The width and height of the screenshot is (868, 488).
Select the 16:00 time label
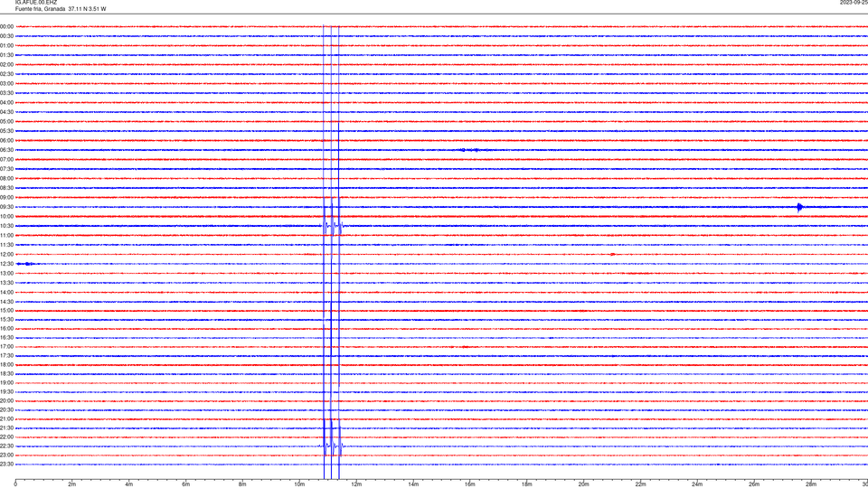coord(6,329)
